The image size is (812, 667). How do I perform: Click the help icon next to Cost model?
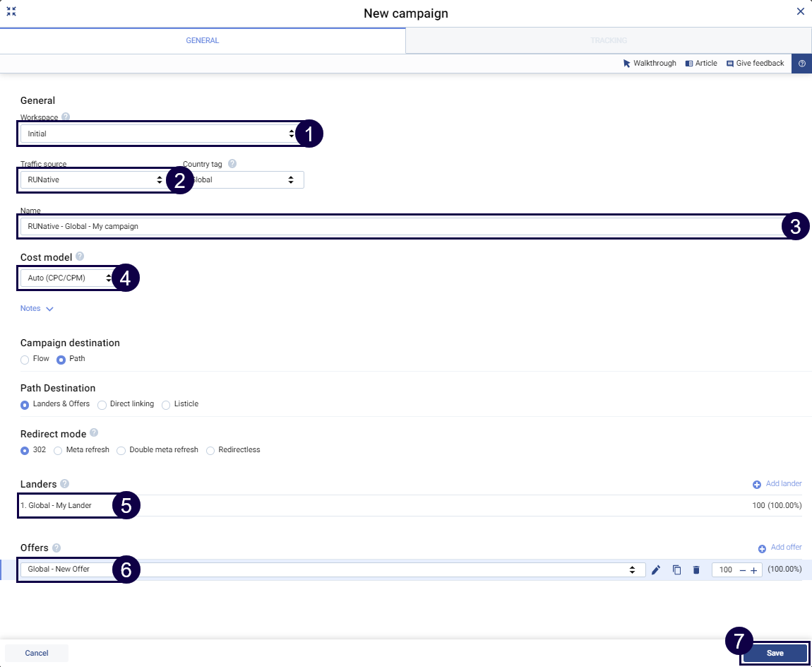pyautogui.click(x=80, y=256)
